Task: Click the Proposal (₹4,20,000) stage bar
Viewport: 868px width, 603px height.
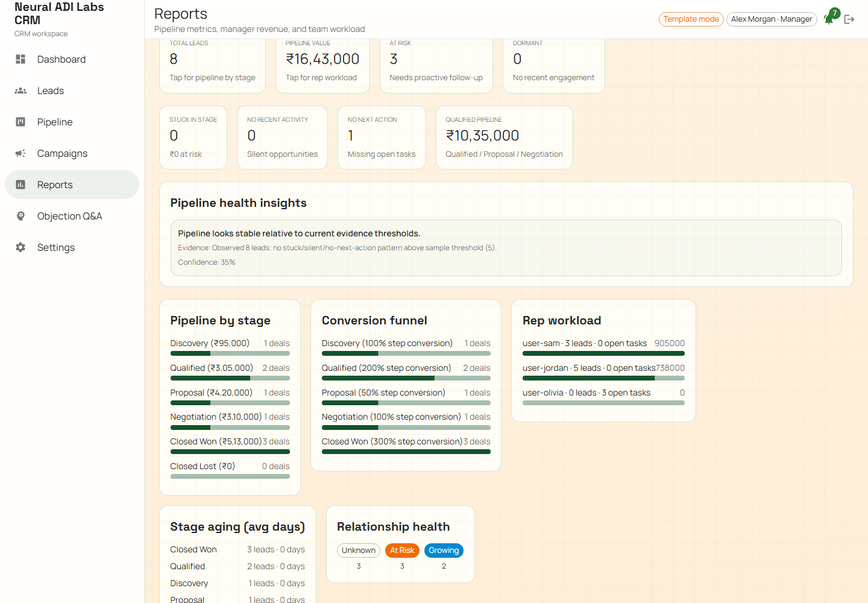Action: (x=230, y=403)
